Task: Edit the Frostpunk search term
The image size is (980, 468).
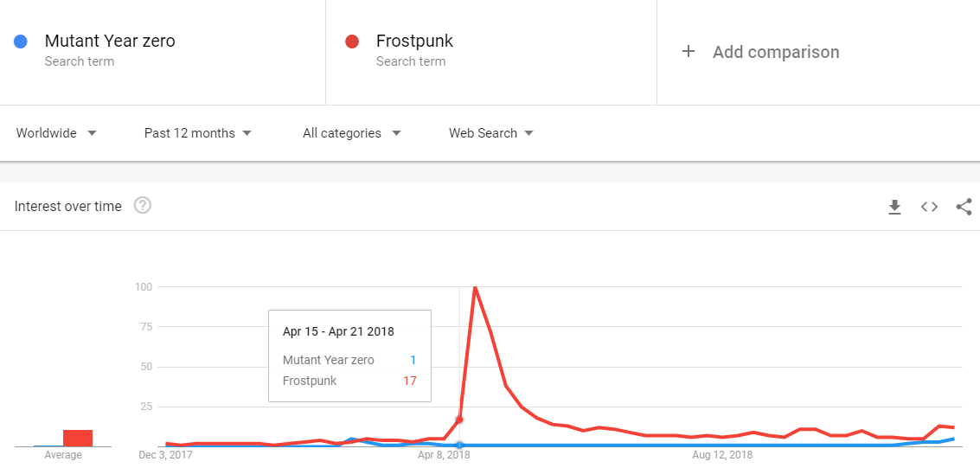Action: pyautogui.click(x=414, y=42)
